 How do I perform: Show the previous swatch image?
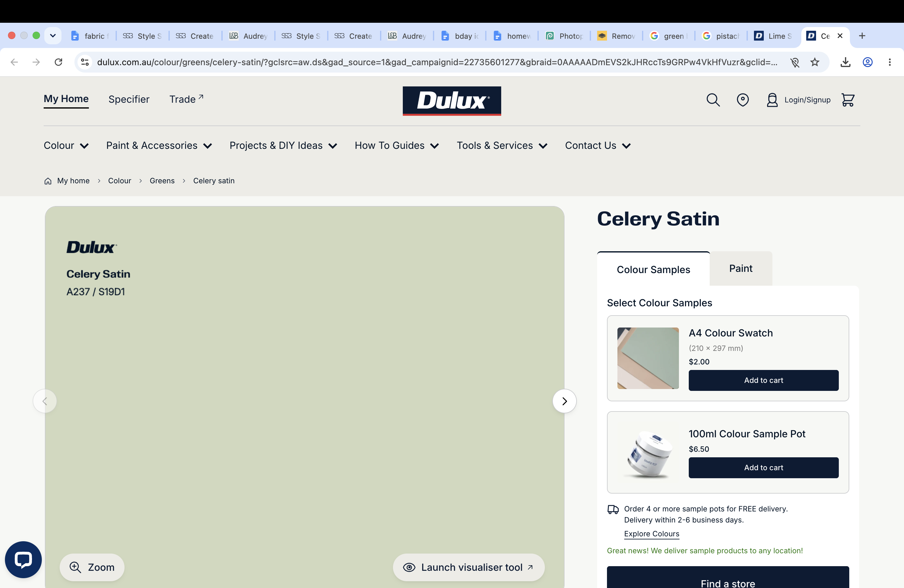tap(45, 401)
